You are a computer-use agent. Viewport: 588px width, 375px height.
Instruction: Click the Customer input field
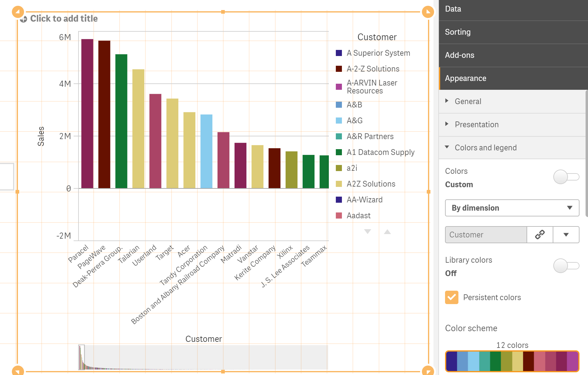tap(486, 235)
